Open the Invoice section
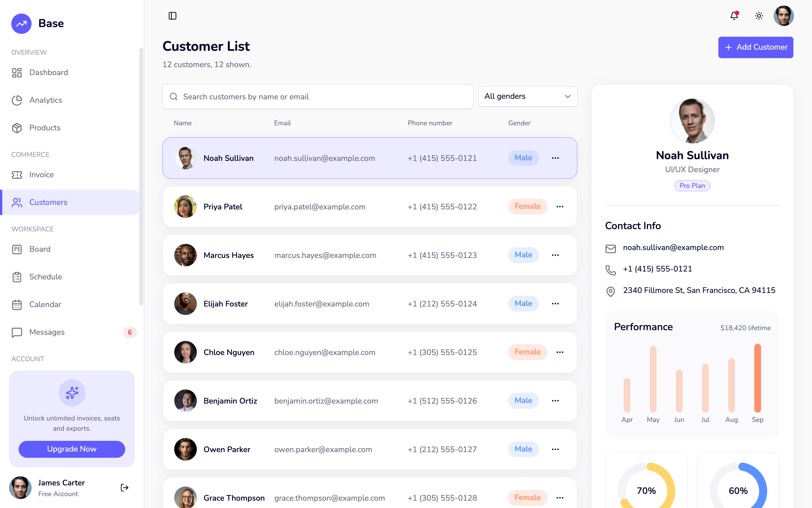 (x=70, y=175)
